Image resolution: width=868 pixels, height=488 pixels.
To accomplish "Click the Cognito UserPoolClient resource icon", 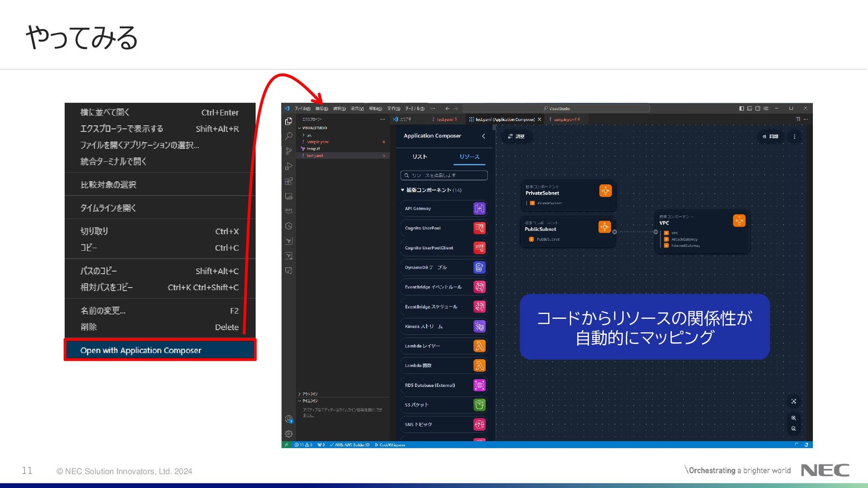I will 479,248.
